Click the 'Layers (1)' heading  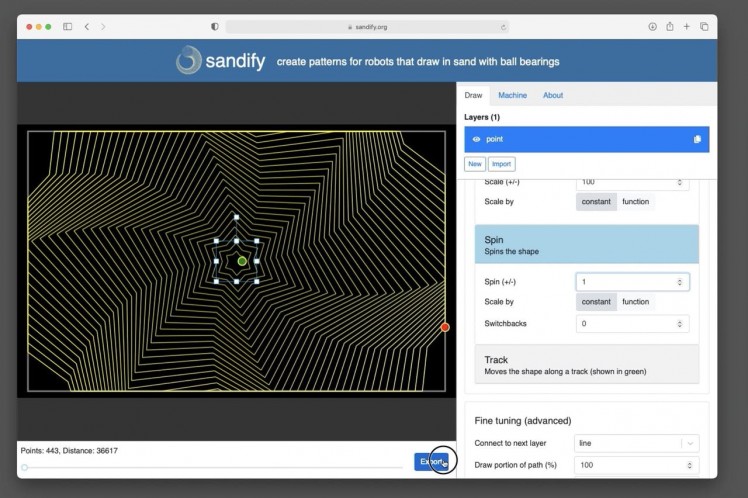click(482, 117)
